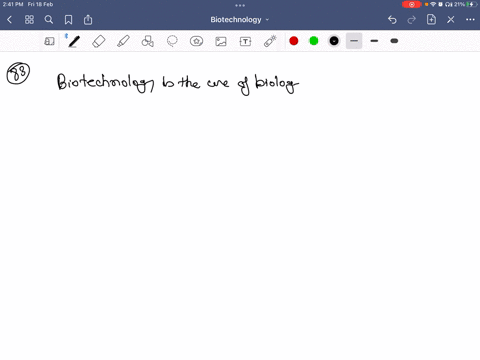Tap the three-dot multitasking indicator
Screen dimensions: 480x360
coord(240,5)
